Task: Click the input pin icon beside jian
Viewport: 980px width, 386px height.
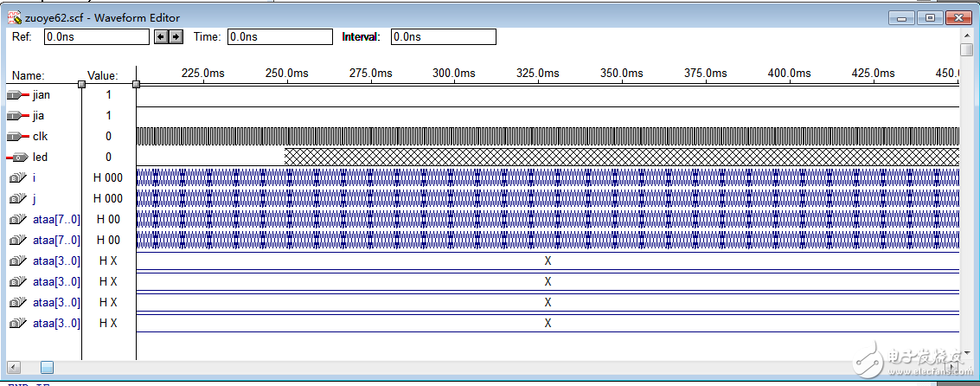Action: pos(18,95)
